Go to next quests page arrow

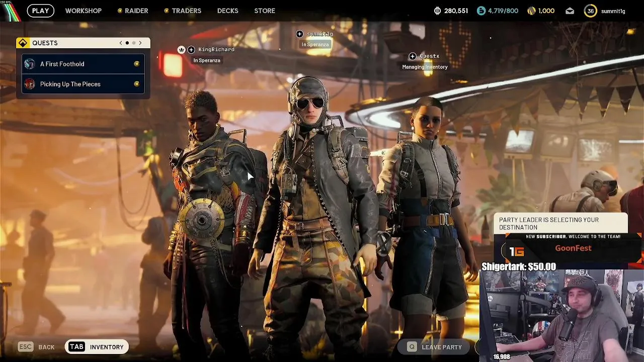tap(140, 43)
